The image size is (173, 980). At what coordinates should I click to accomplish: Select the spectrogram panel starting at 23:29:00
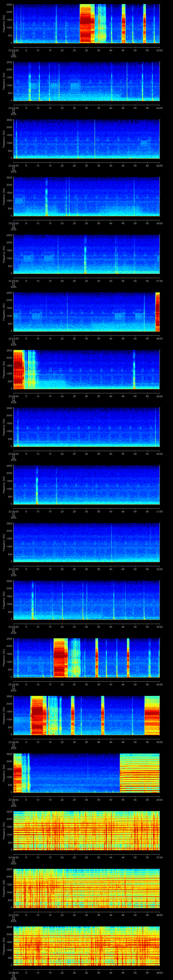pyautogui.click(x=87, y=427)
